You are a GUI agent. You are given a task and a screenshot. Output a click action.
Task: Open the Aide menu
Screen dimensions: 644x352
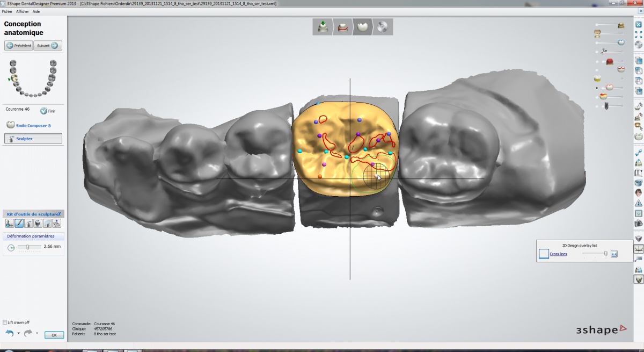(x=36, y=11)
